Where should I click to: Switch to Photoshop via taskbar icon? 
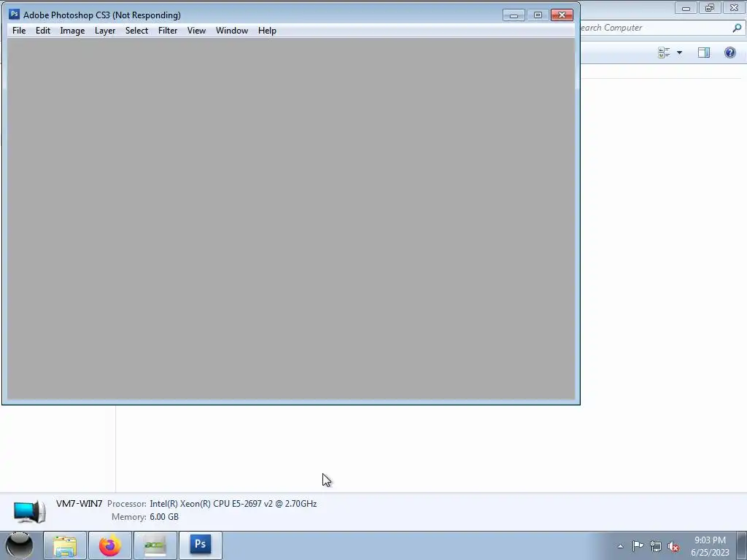(201, 545)
